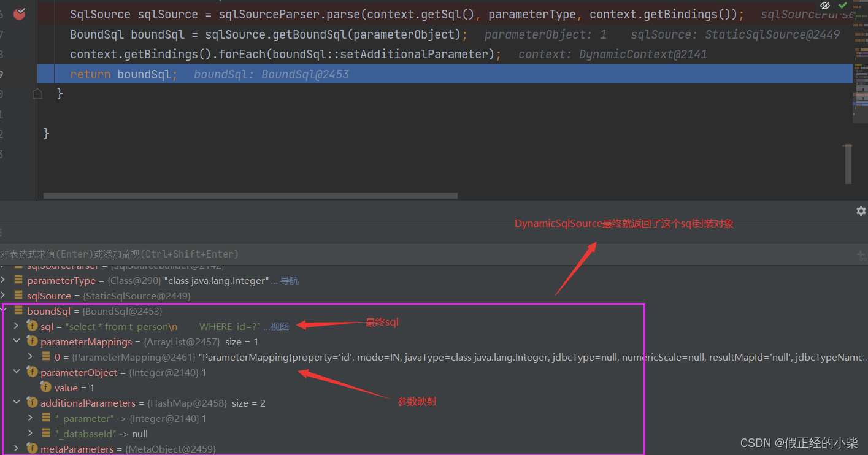The height and width of the screenshot is (455, 868).
Task: Click the crossed-out eye reader mode icon
Action: click(825, 6)
